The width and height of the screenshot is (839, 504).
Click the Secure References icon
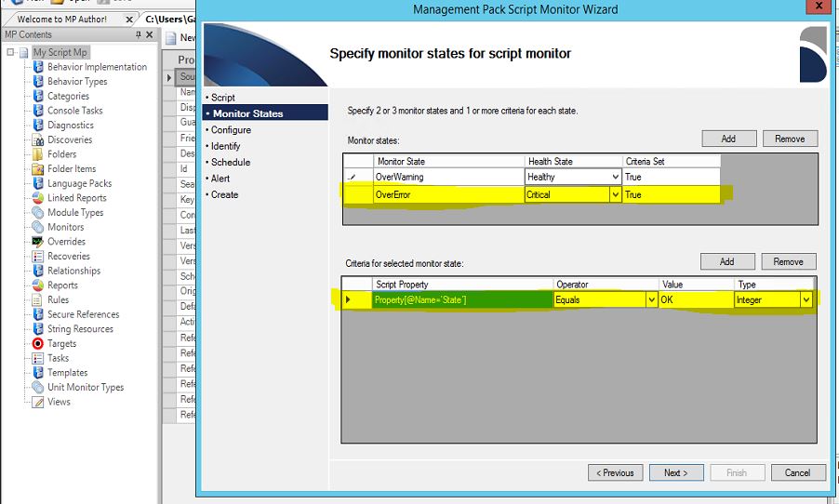click(38, 314)
